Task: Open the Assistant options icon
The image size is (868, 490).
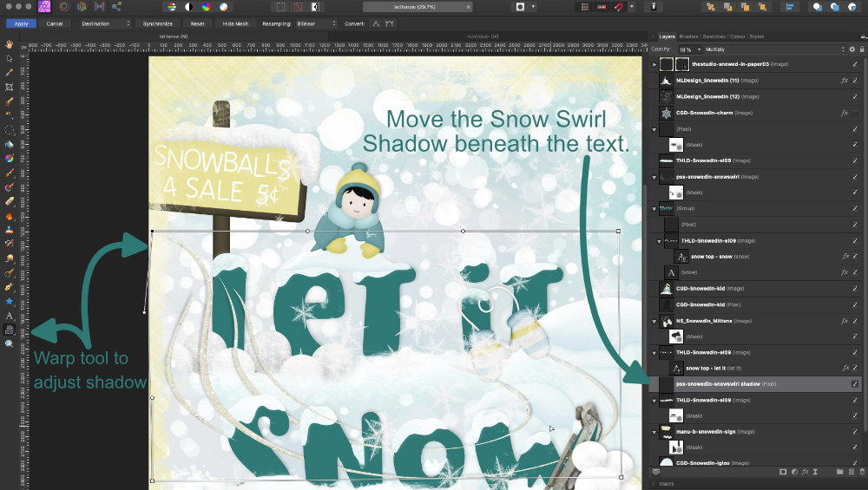Action: coord(654,7)
